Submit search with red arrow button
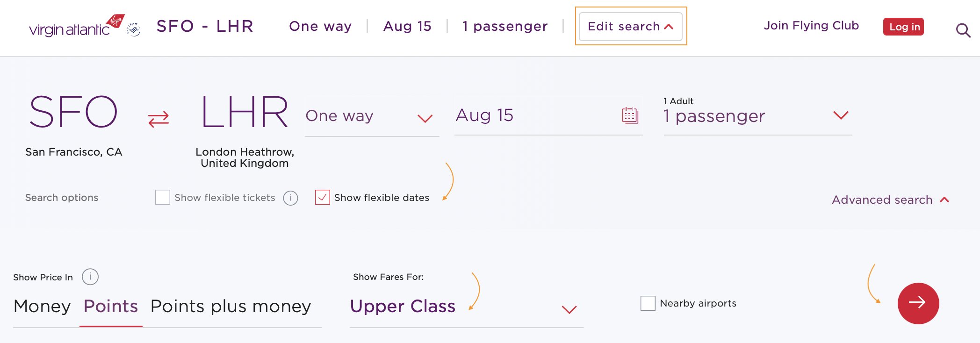980x343 pixels. coord(918,303)
